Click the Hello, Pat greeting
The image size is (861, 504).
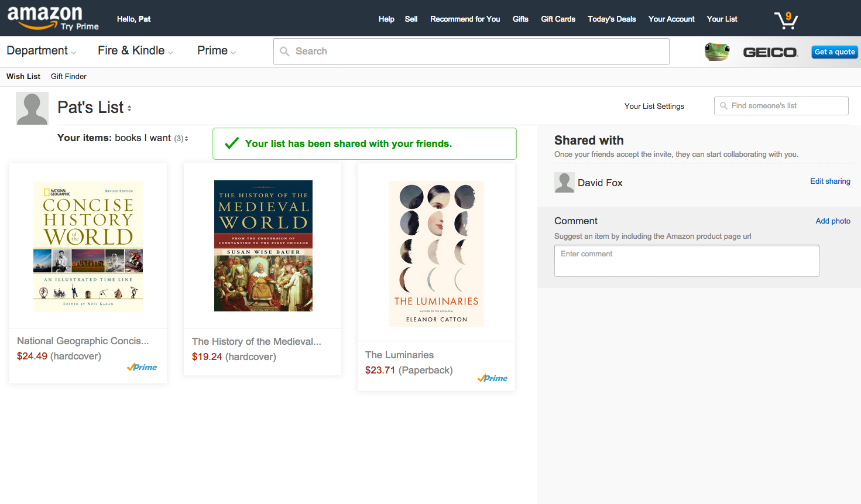pyautogui.click(x=133, y=19)
